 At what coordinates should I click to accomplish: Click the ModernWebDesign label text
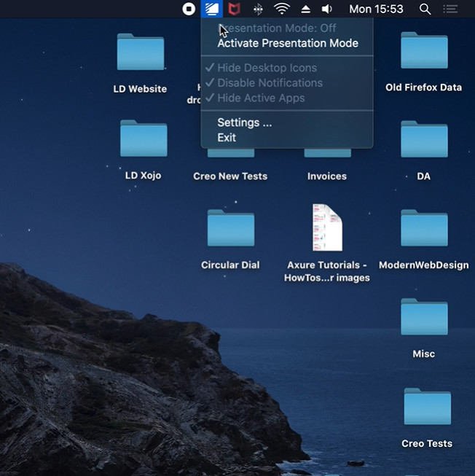click(x=423, y=265)
